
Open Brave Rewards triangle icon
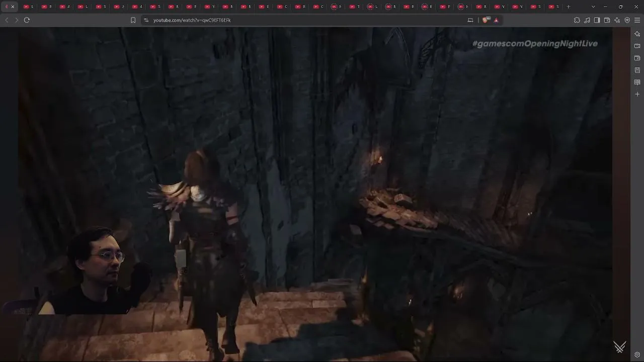coord(496,20)
